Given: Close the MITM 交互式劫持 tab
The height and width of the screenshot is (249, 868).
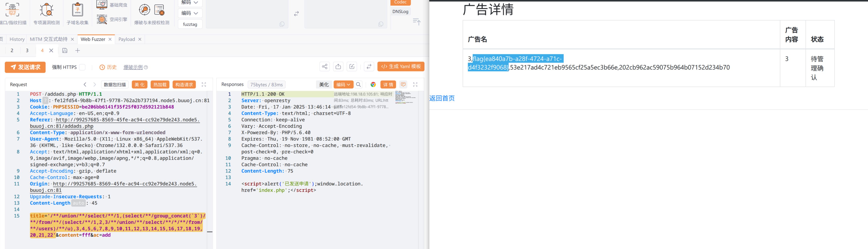Looking at the screenshot, I should [72, 39].
